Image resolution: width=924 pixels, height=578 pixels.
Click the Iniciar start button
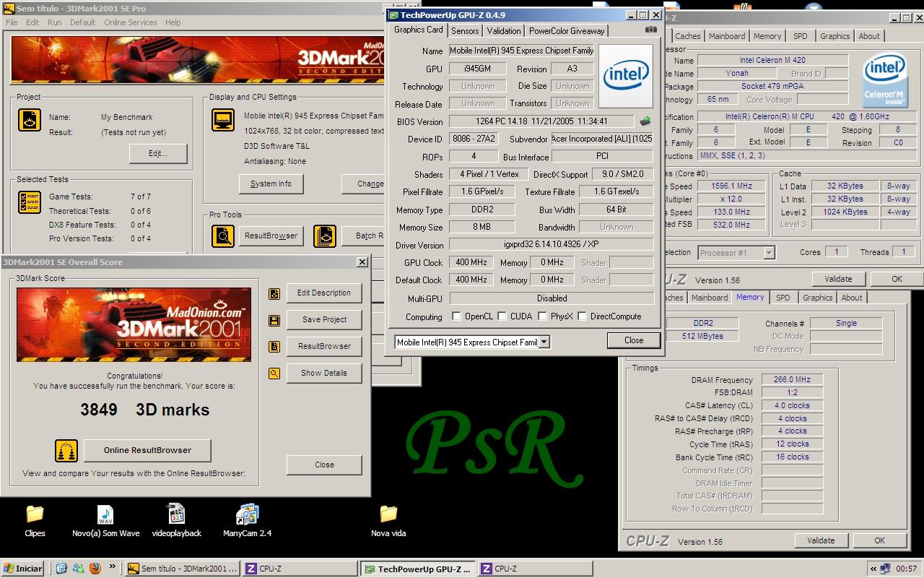point(23,569)
